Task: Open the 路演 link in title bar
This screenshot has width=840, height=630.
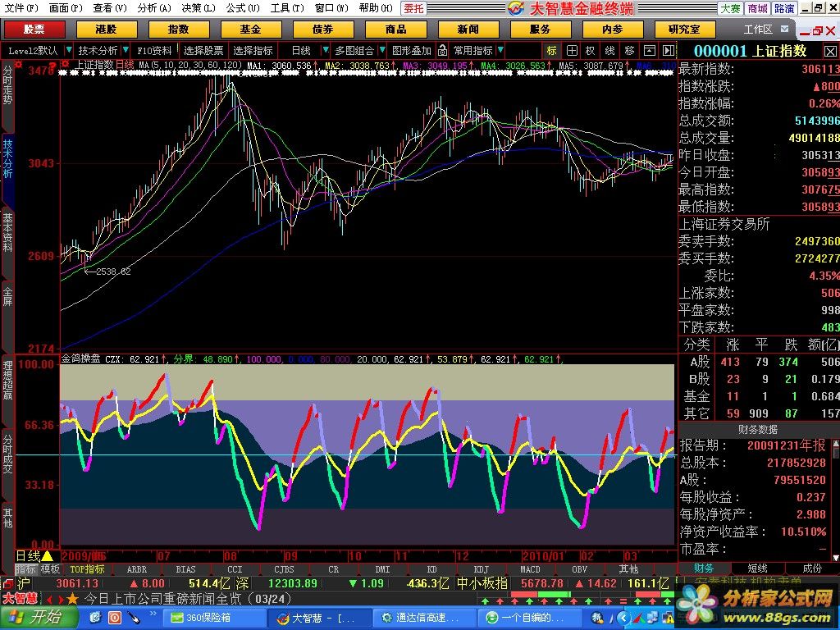Action: [x=784, y=8]
